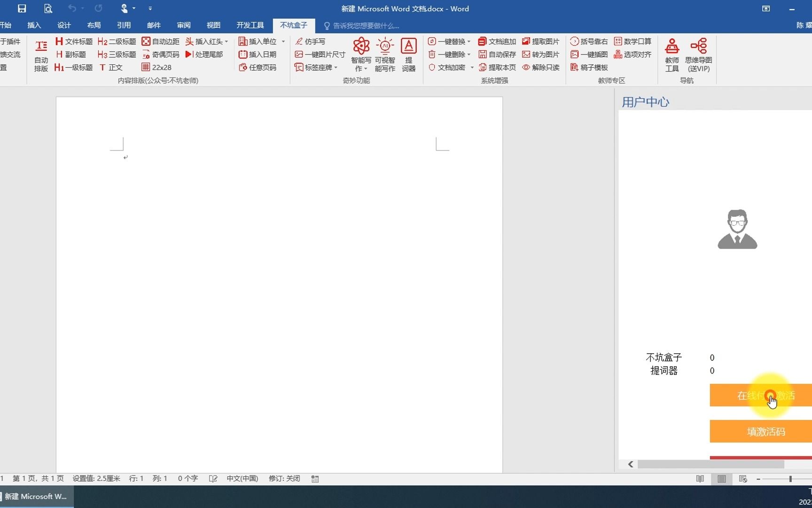Expand the 智能写作 dropdown
The image size is (812, 508).
tap(366, 69)
